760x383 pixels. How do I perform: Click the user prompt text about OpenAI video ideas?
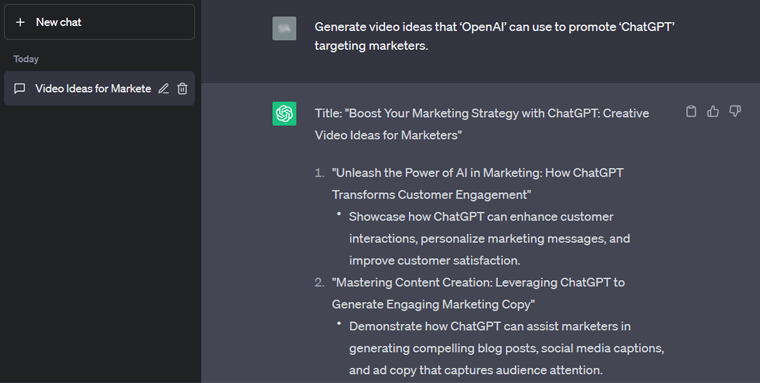click(x=494, y=36)
